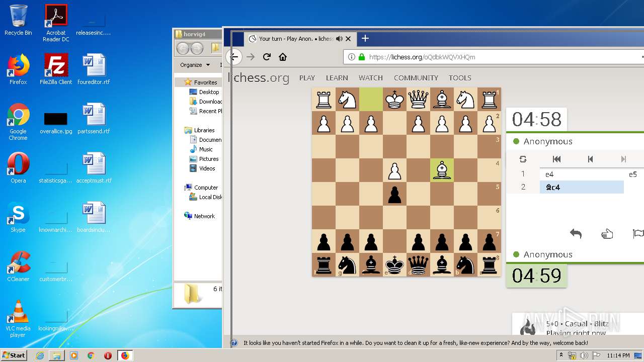The image size is (644, 362).
Task: Open the WATCH menu on lichess
Action: click(x=371, y=78)
